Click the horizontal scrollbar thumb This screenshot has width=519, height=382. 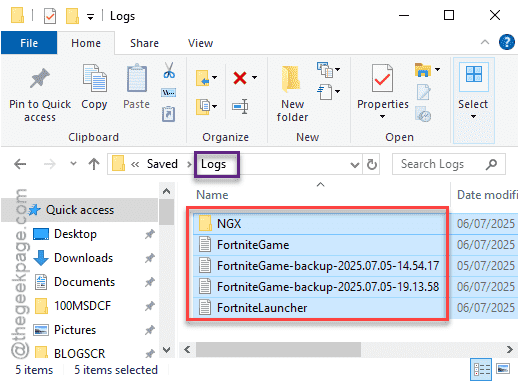point(278,350)
